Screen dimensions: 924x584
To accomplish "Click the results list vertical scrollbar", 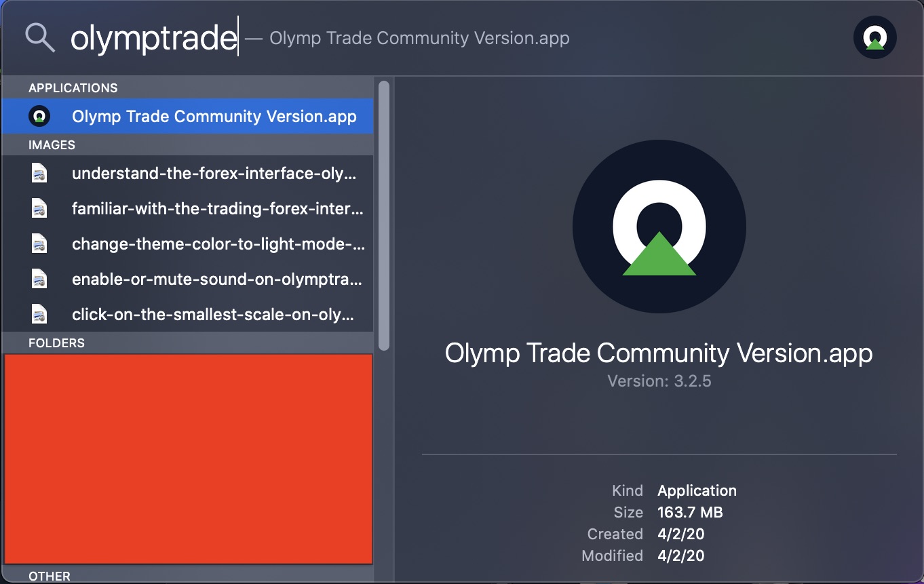I will coord(384,216).
